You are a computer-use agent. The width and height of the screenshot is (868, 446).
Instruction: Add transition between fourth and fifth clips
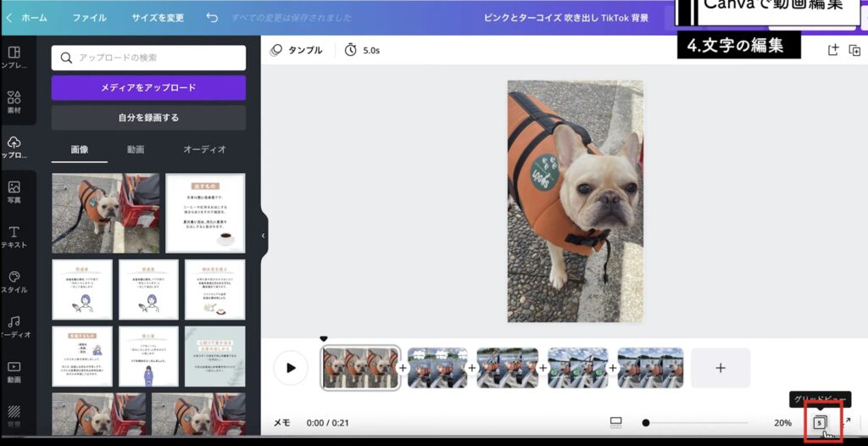click(613, 368)
